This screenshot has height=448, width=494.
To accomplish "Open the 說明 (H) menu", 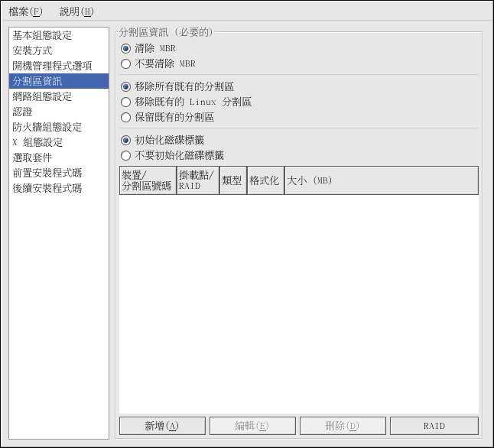I will pyautogui.click(x=76, y=11).
